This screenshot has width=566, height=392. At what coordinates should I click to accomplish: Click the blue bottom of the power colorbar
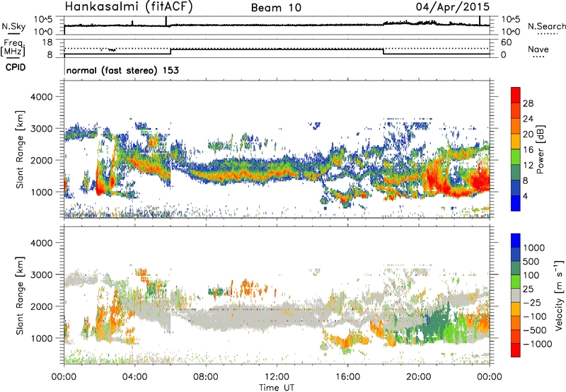[516, 204]
